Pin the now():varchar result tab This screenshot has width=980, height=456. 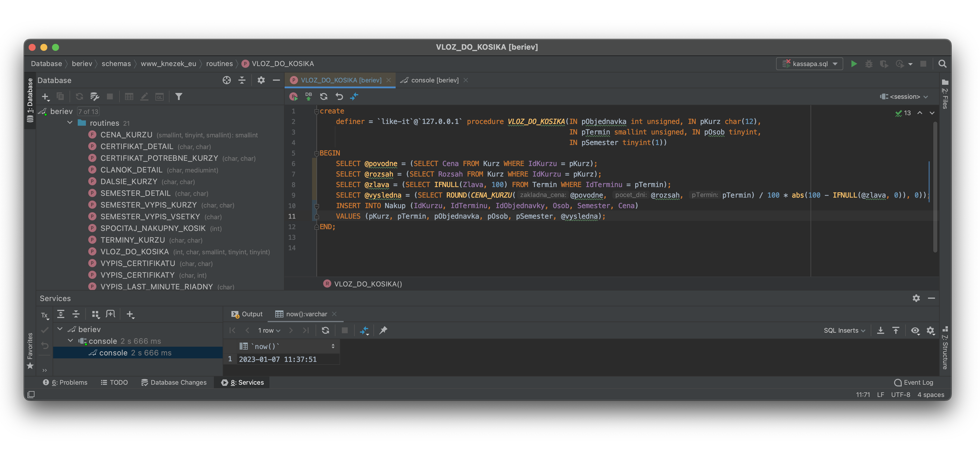[x=383, y=330]
